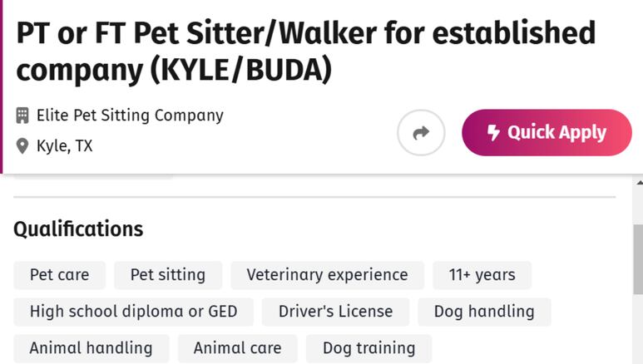Click the share arrow icon button
This screenshot has width=643, height=364.
tap(421, 132)
